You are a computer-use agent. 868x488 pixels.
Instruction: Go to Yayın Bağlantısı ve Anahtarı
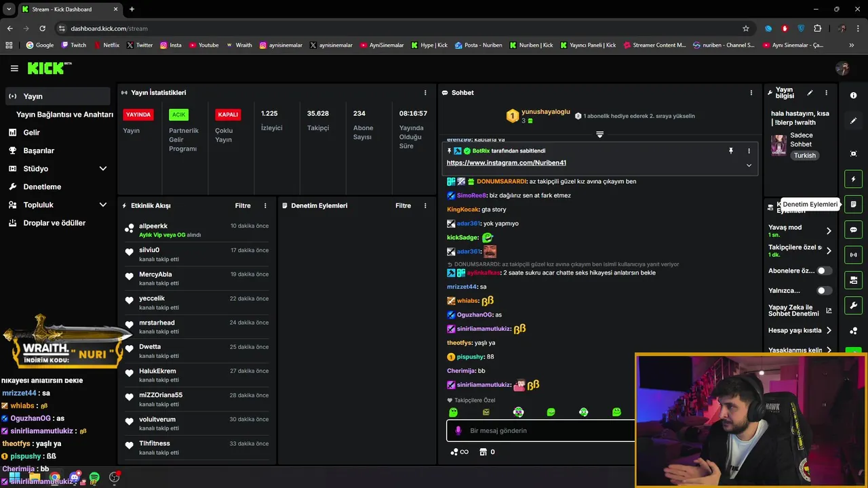[x=64, y=115]
